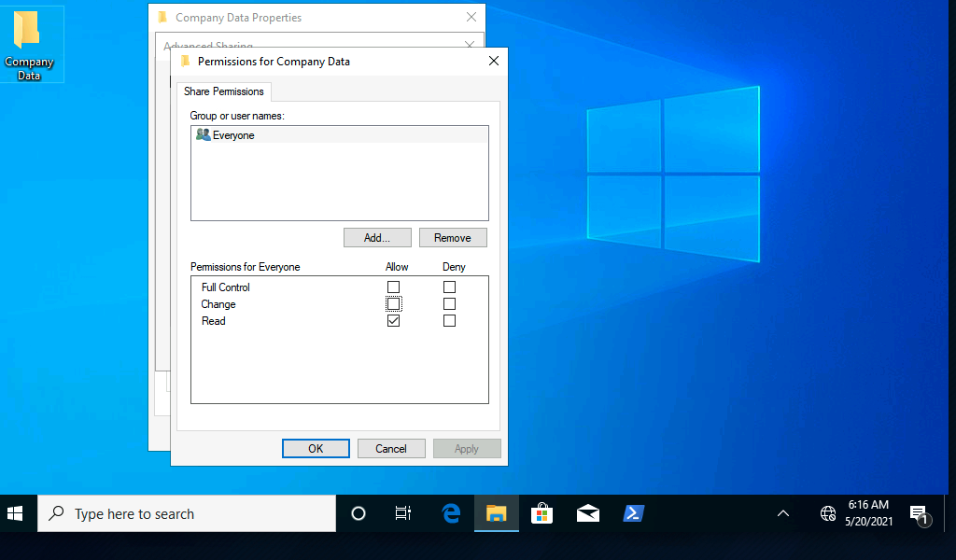Allow Change permission for Everyone
This screenshot has height=560, width=956.
pyautogui.click(x=393, y=303)
